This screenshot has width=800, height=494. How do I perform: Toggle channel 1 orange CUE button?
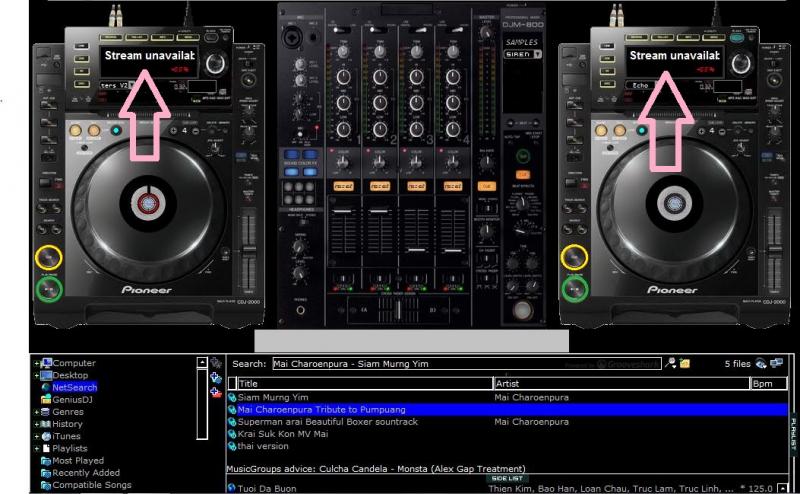pyautogui.click(x=343, y=186)
